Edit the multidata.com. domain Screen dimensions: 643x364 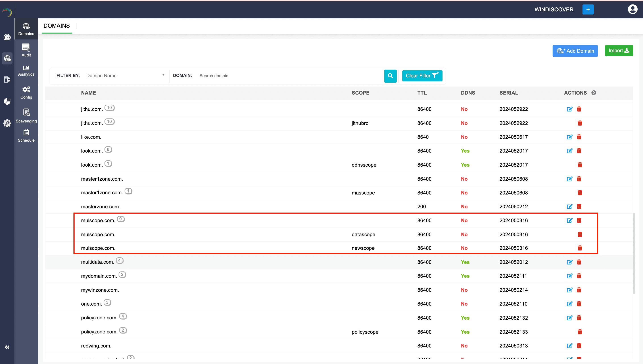click(x=570, y=262)
